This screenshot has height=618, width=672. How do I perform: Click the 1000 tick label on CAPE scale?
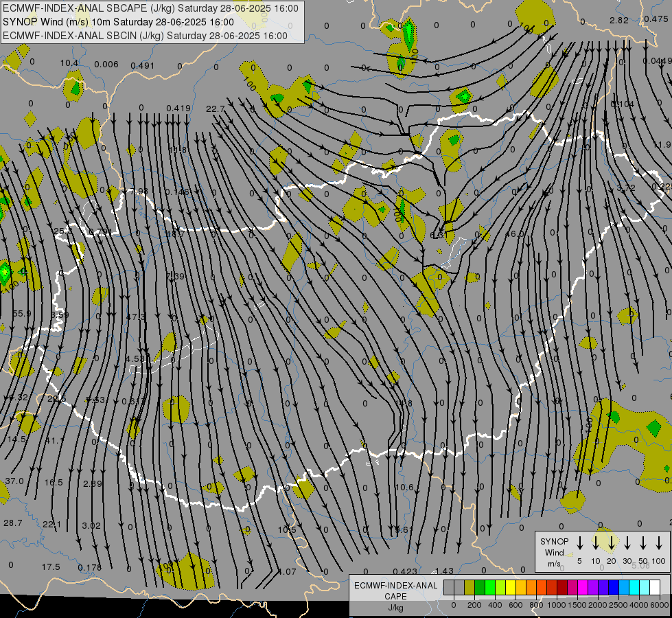pos(556,605)
